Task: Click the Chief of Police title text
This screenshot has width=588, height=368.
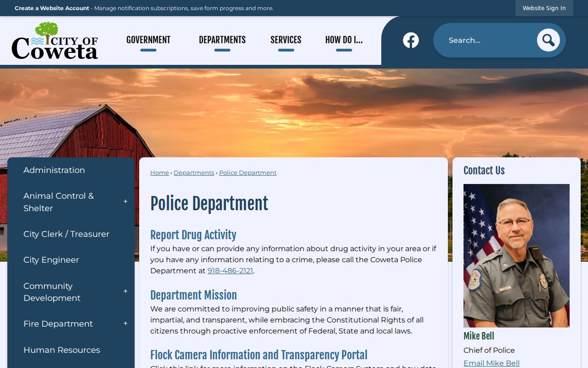Action: tap(489, 351)
